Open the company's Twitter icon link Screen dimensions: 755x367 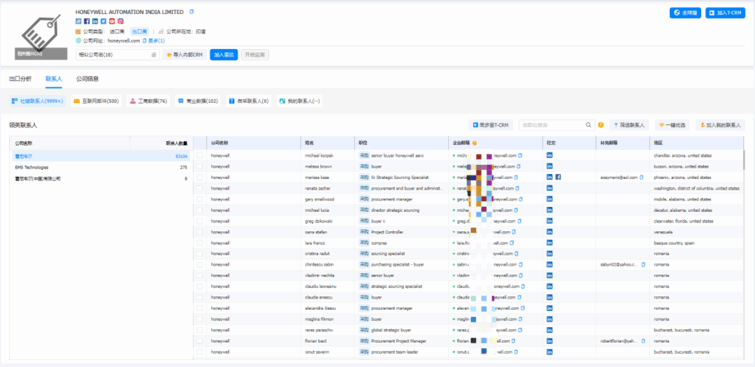(x=104, y=21)
